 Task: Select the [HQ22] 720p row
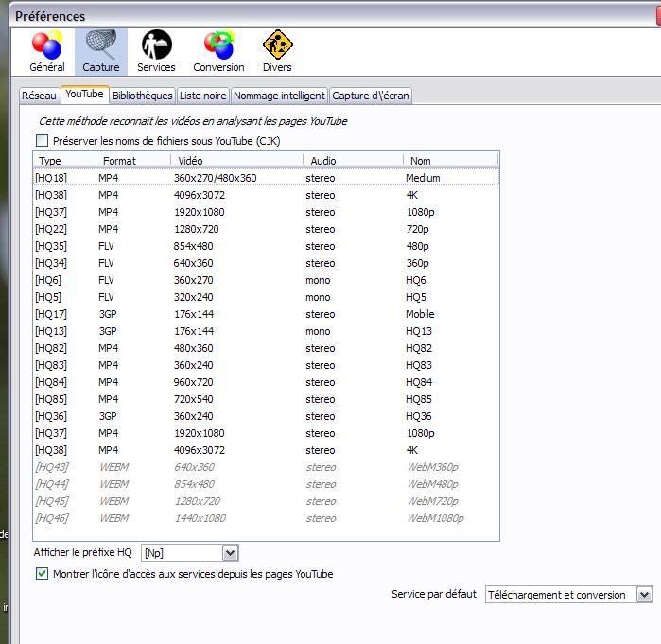click(266, 229)
